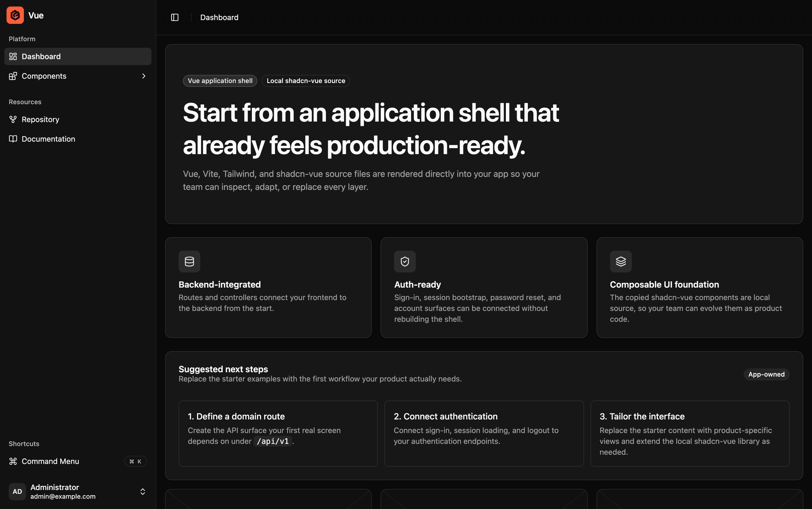Click the Backend-integrated heading
Image resolution: width=812 pixels, height=509 pixels.
point(220,284)
